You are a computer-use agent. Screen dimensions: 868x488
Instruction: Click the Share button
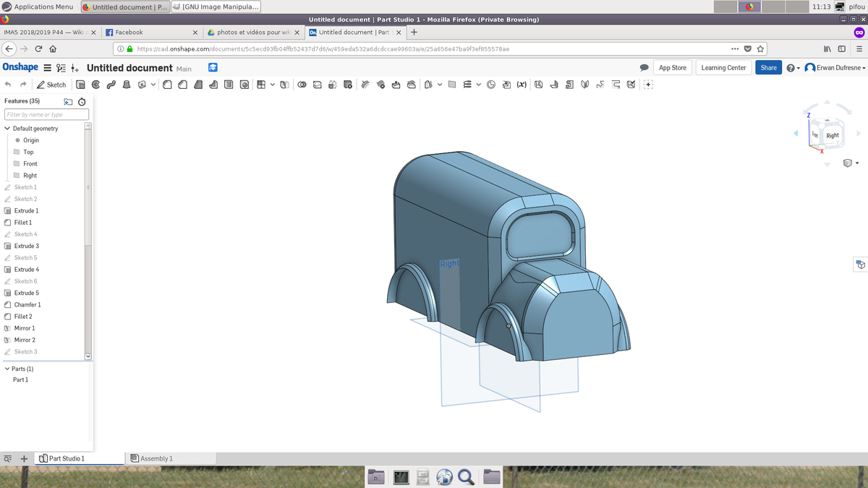point(768,68)
